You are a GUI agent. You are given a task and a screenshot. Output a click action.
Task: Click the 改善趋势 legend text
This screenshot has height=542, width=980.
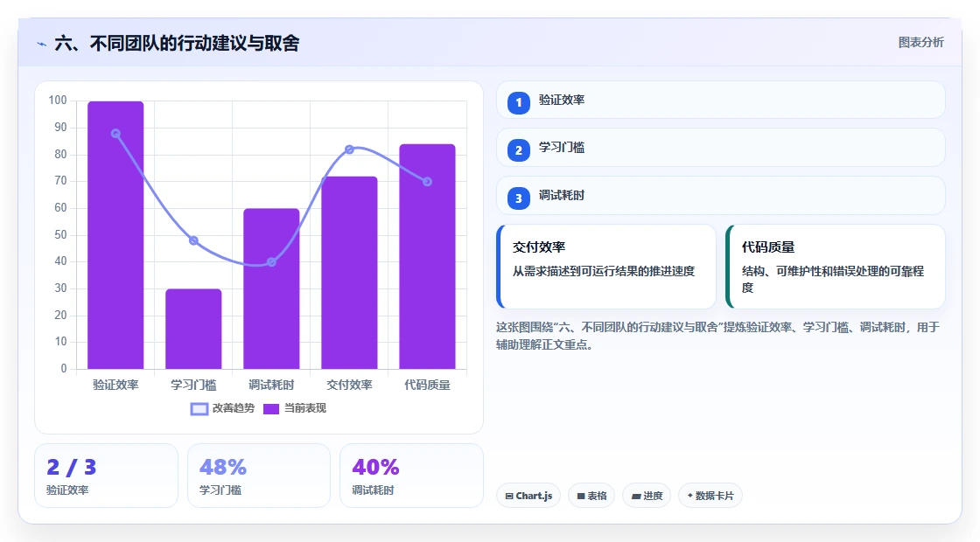point(234,408)
